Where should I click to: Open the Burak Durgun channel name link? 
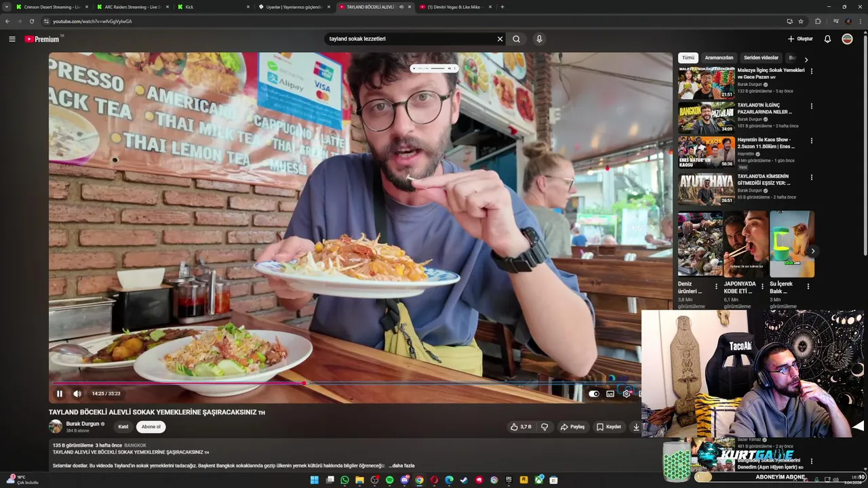click(x=83, y=424)
